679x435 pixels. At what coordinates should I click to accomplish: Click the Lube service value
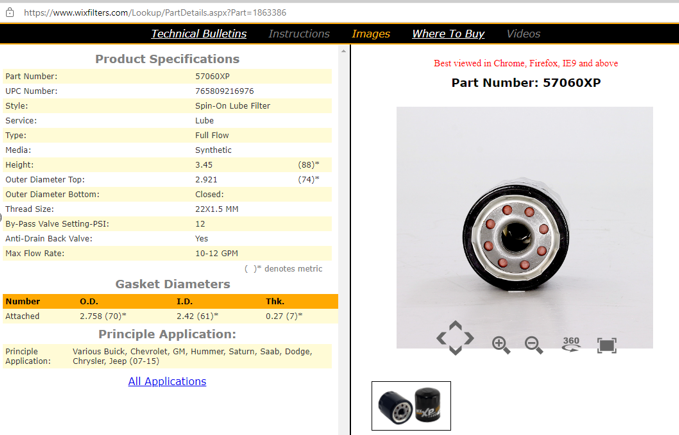coord(204,120)
